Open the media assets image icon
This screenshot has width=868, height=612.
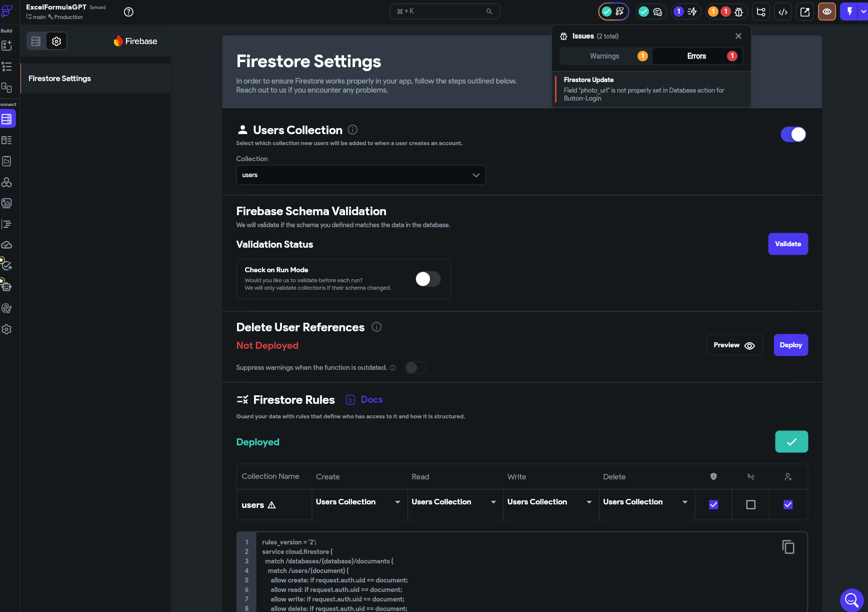pyautogui.click(x=6, y=203)
